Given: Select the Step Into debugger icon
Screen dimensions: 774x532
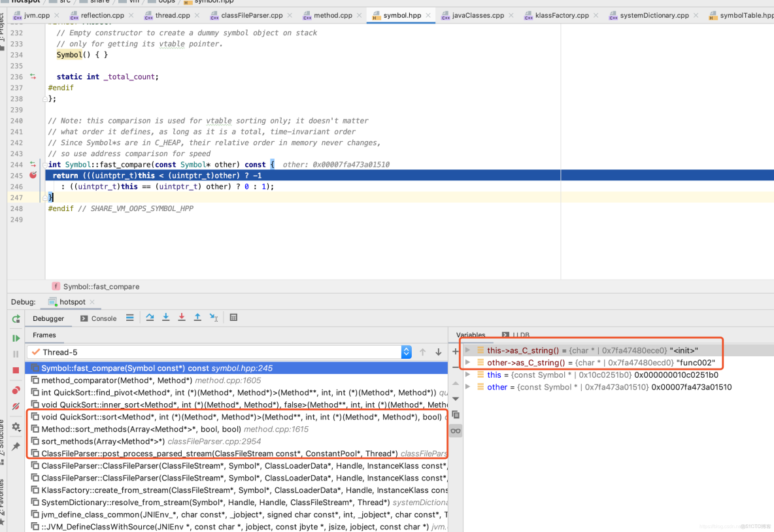Looking at the screenshot, I should point(165,318).
